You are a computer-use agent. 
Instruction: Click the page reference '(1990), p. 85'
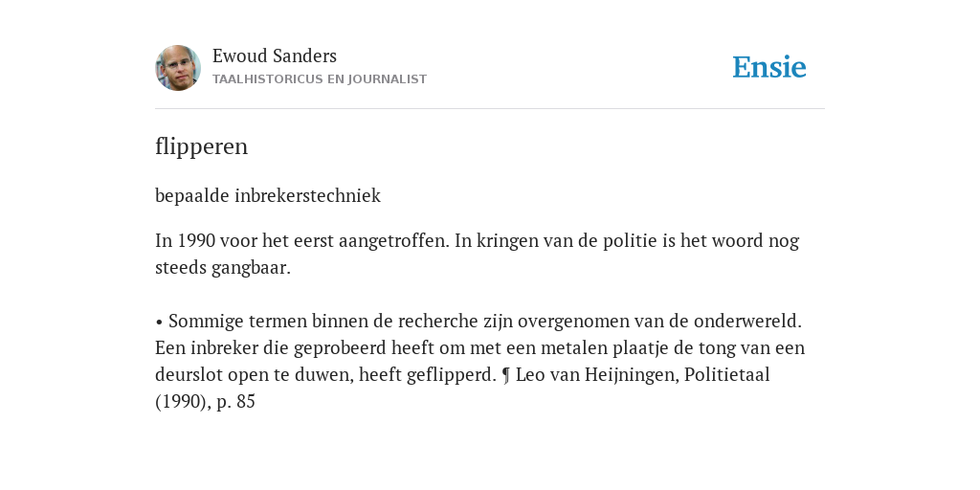point(205,401)
